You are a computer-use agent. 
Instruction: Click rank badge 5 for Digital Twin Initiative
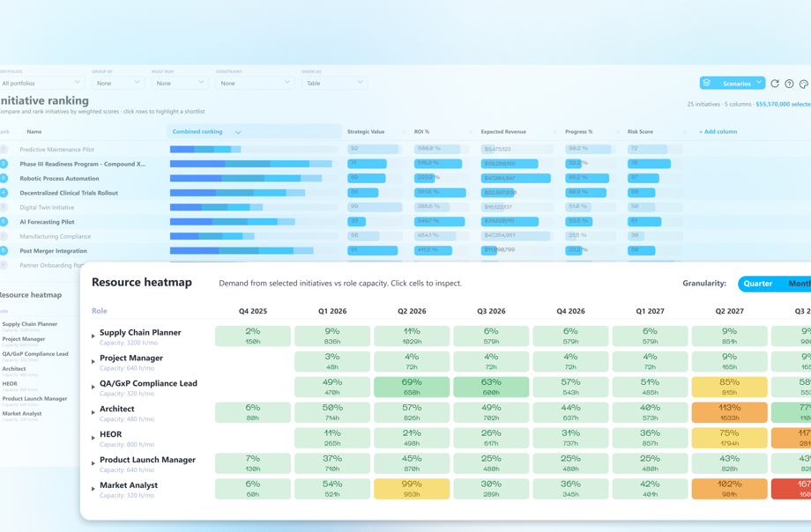pos(4,207)
